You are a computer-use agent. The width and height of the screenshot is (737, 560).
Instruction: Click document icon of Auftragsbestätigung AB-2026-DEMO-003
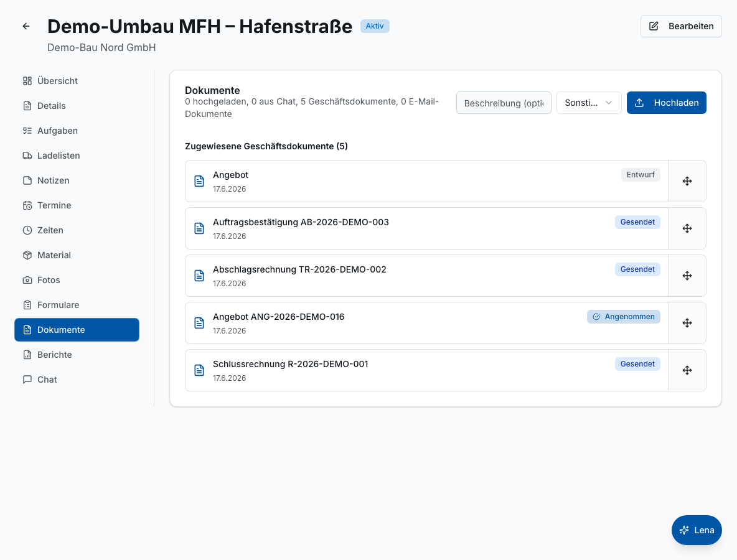pos(199,228)
